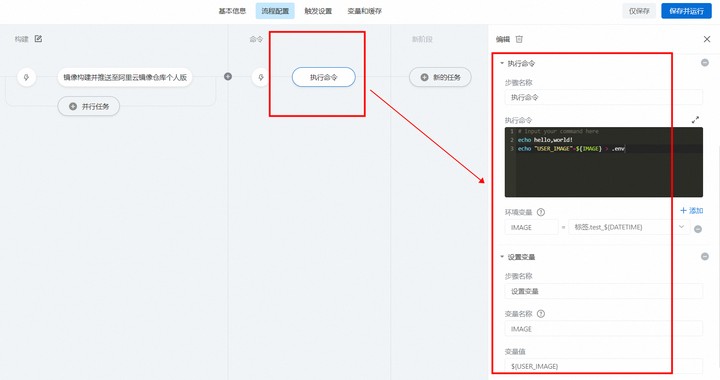This screenshot has height=380, width=720.
Task: Open the 变量和缓存 tab
Action: click(364, 11)
